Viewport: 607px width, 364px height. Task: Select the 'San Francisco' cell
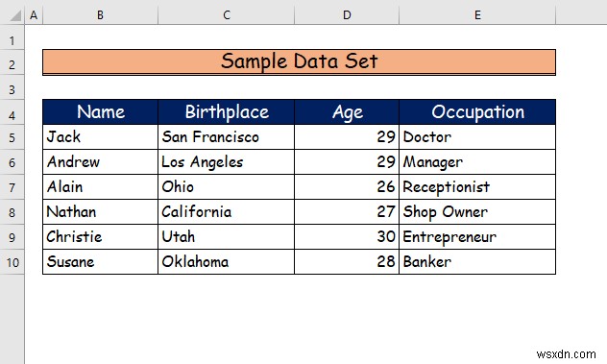(226, 137)
